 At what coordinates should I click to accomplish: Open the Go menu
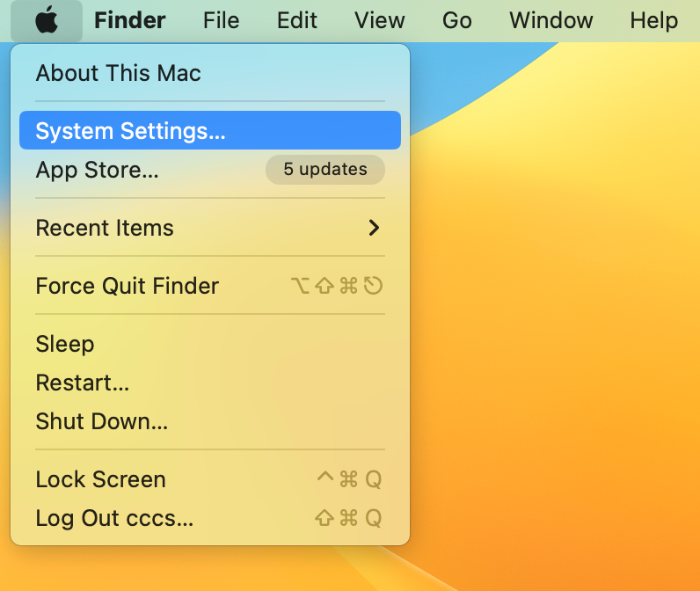point(456,20)
